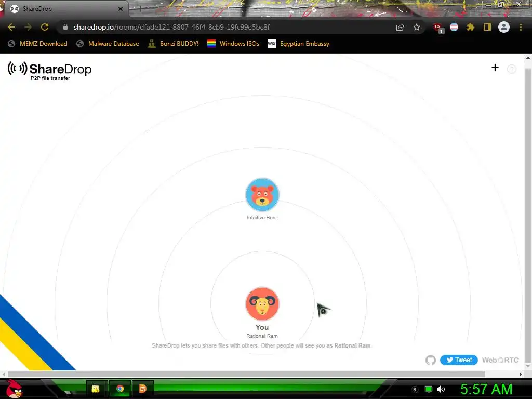The image size is (532, 399).
Task: Open the volume speaker tray icon
Action: pyautogui.click(x=441, y=389)
